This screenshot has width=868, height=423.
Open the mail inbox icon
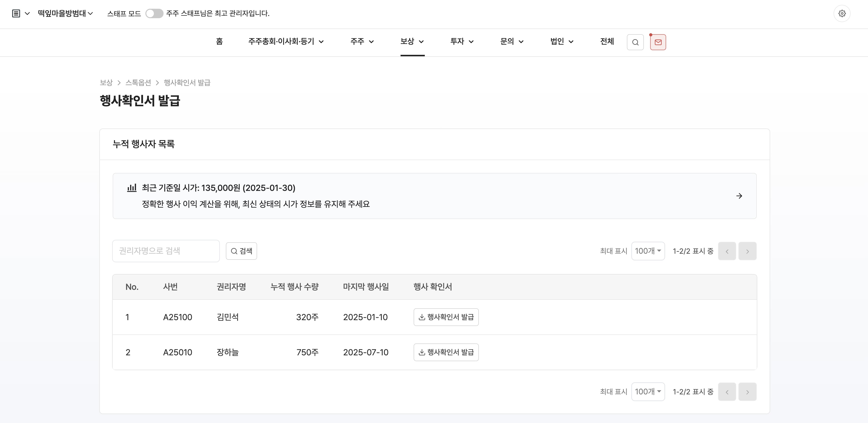pyautogui.click(x=658, y=42)
